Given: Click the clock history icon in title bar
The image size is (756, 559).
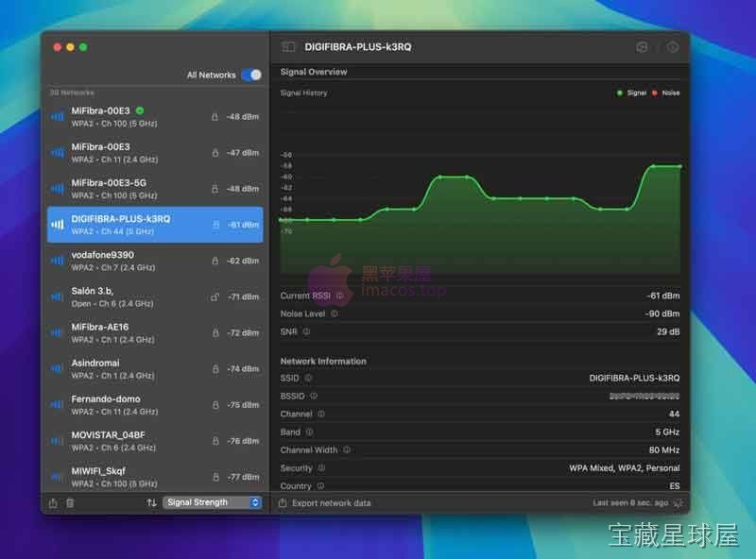Looking at the screenshot, I should [673, 47].
